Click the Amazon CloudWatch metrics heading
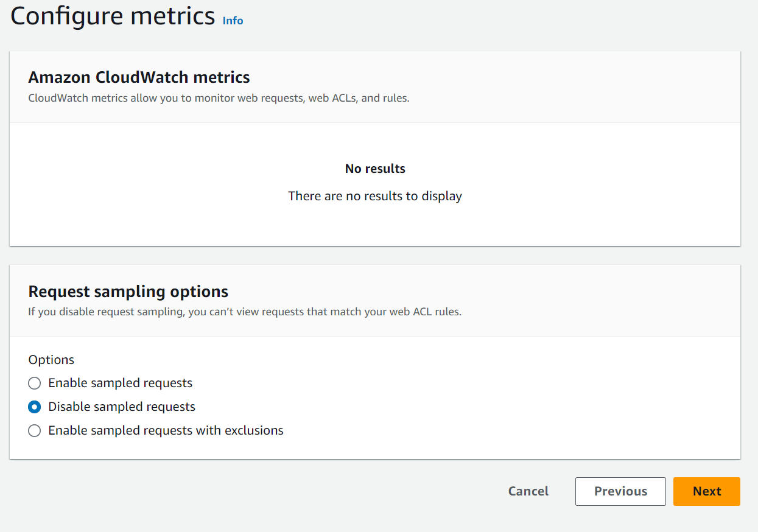This screenshot has height=532, width=758. tap(139, 77)
